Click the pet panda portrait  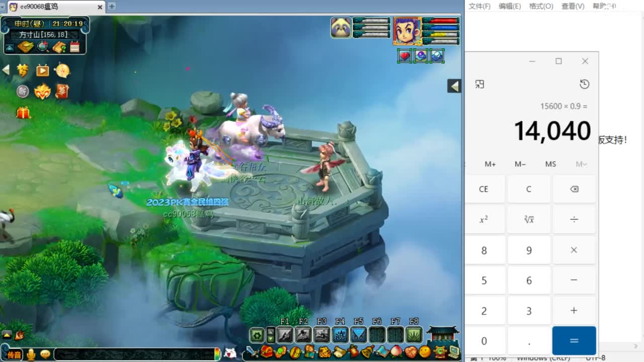coord(341,27)
